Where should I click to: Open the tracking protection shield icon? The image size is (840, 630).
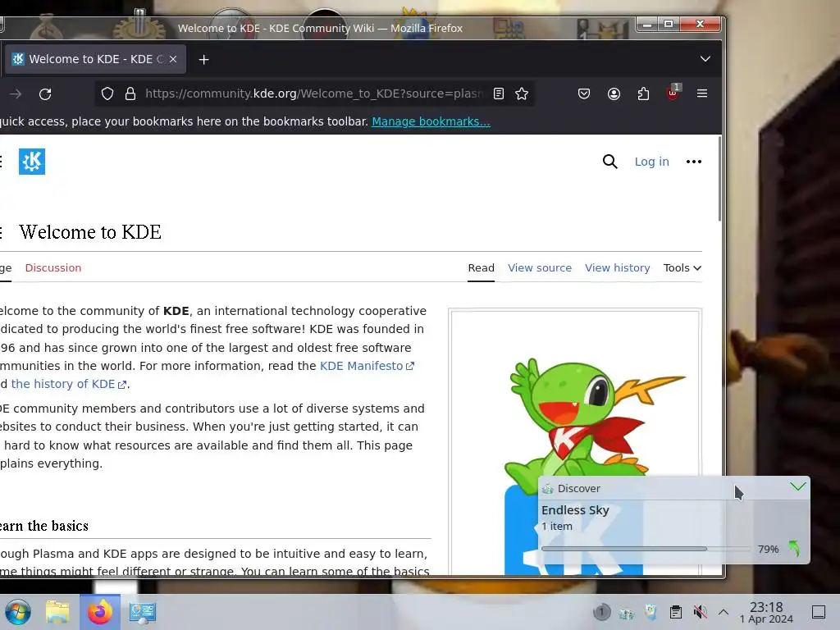point(107,94)
